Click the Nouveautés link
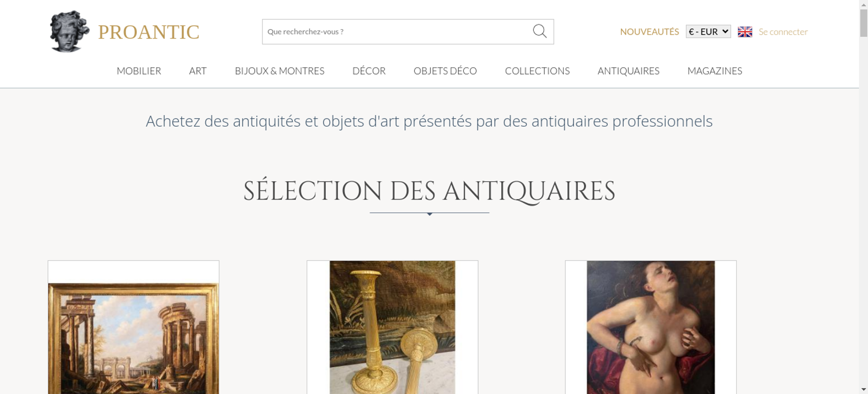 [x=649, y=32]
